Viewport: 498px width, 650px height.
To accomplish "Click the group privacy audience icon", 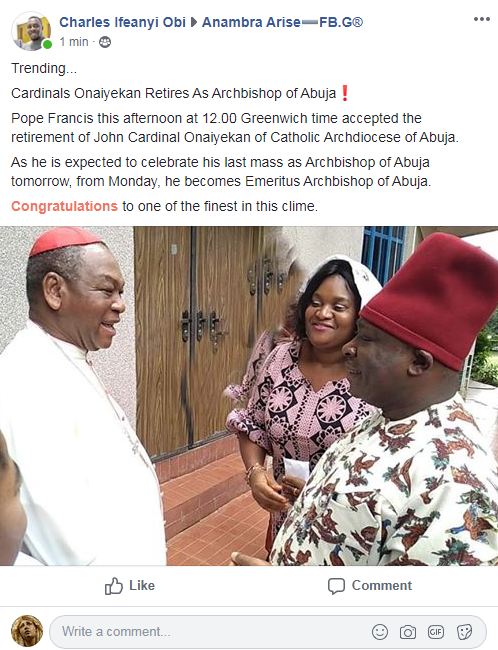I will point(105,42).
